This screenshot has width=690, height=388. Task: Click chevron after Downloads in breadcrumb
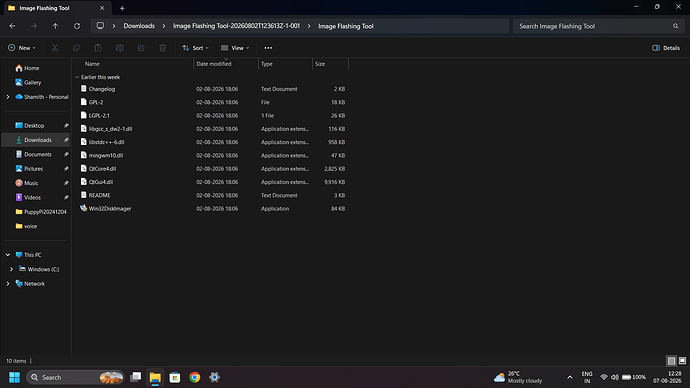tap(164, 26)
